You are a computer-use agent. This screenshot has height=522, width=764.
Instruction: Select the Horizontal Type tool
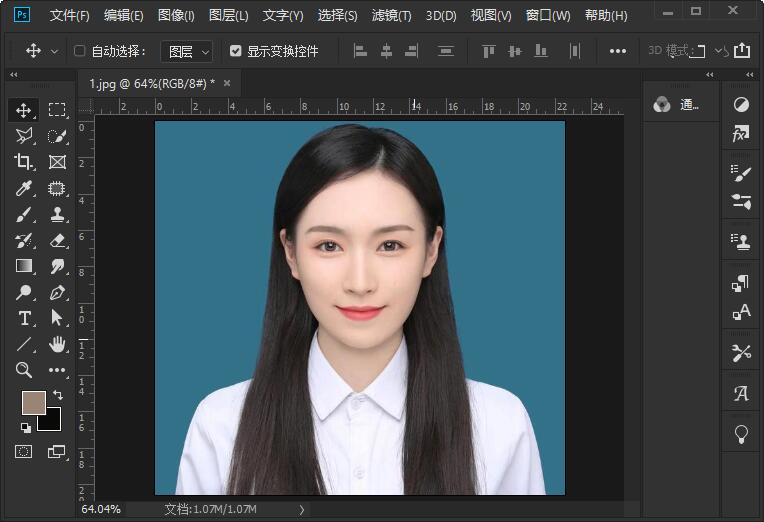pos(23,318)
